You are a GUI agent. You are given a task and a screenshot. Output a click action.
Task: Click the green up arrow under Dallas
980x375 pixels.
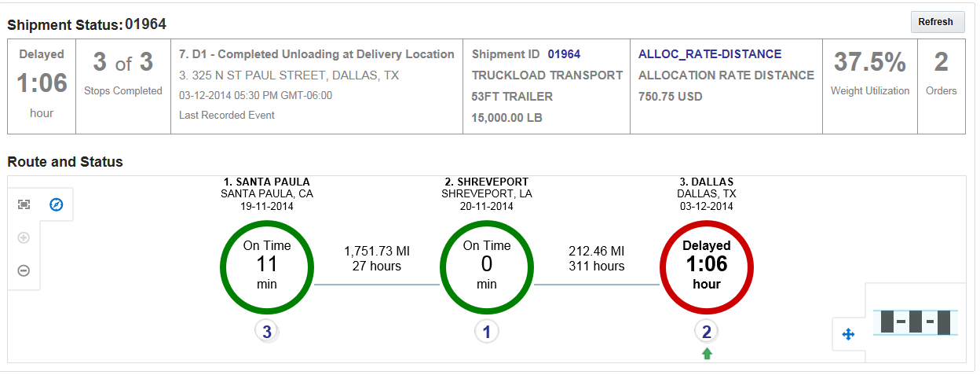(707, 354)
